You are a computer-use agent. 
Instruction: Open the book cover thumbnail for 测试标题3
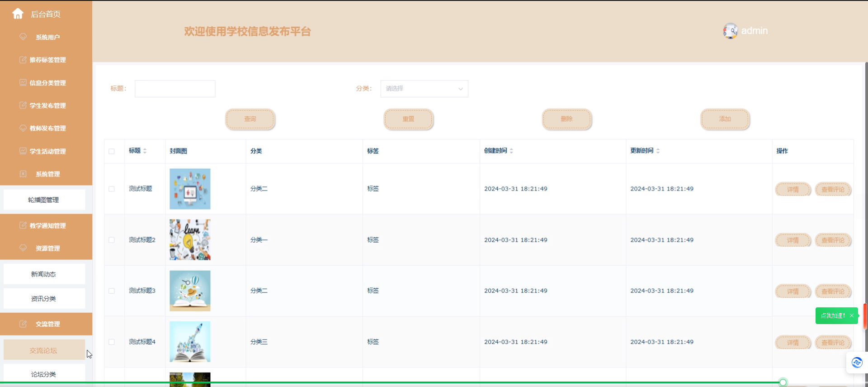tap(190, 291)
